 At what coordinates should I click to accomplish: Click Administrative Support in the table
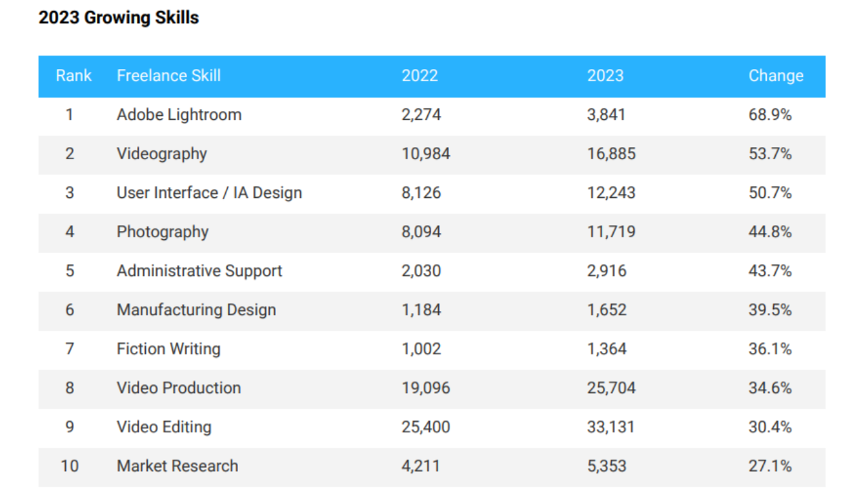tap(199, 271)
